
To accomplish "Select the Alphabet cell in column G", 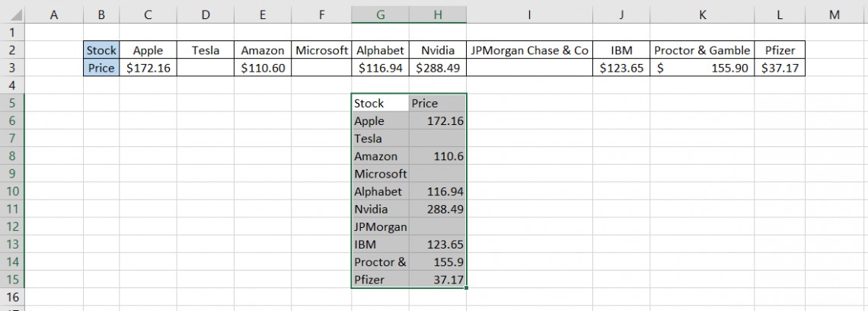I will 380,191.
